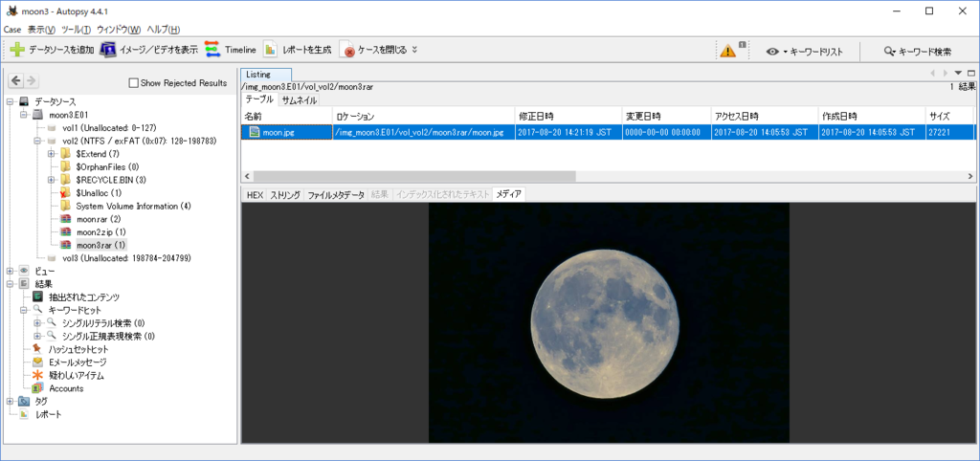Sort by the ロケーション column header

point(424,116)
